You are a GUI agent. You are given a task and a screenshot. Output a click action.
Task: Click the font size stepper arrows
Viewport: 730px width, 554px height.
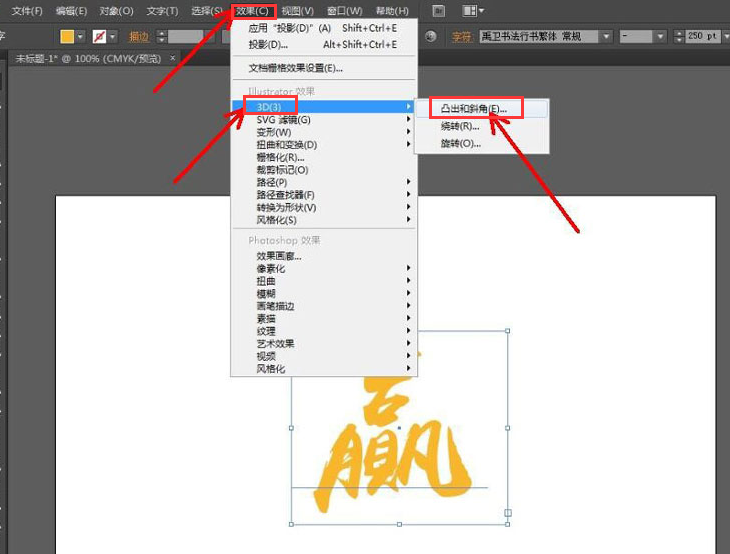pos(679,36)
